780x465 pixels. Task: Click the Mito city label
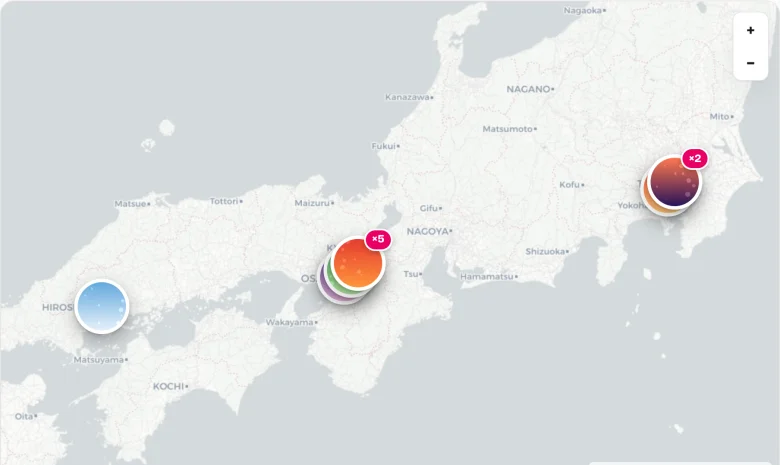click(719, 116)
